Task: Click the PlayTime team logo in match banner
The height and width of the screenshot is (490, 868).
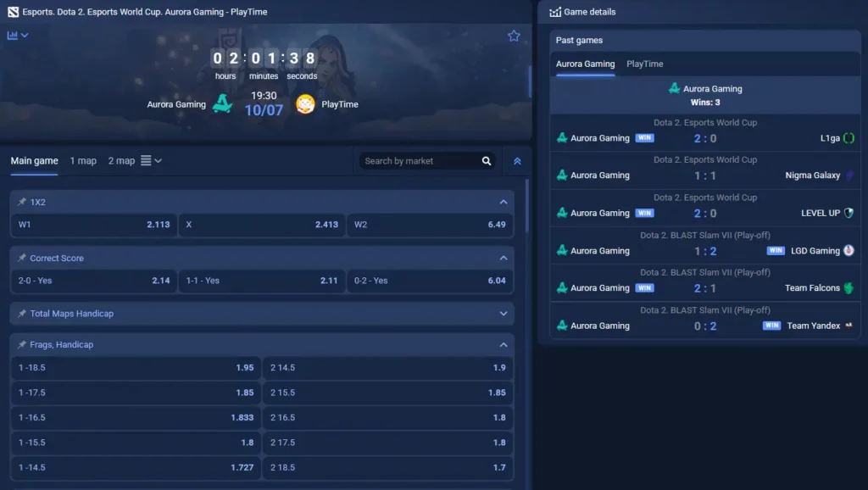Action: 305,104
